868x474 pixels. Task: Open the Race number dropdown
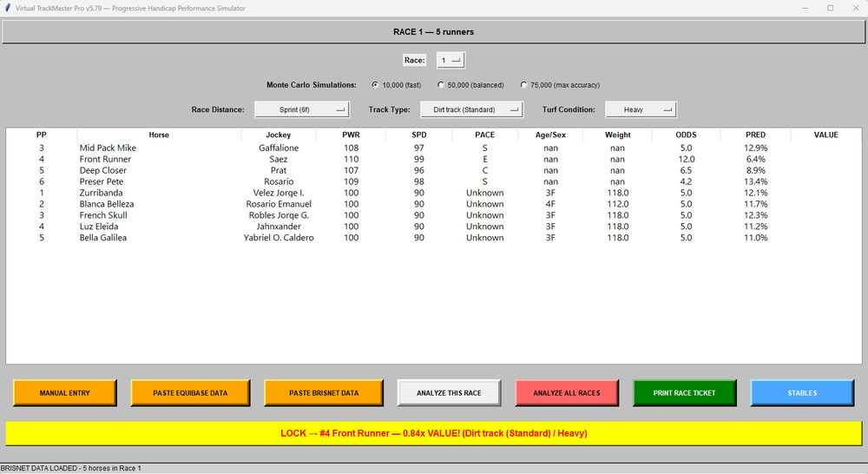tap(450, 60)
